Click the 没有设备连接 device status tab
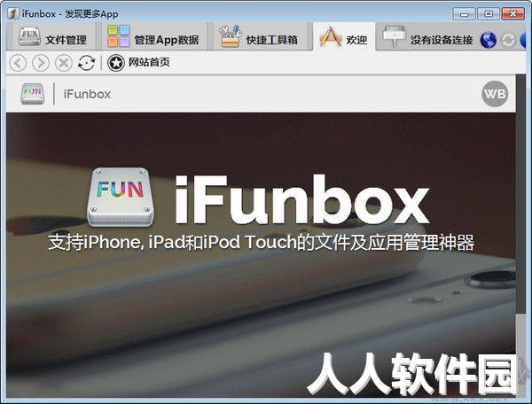The height and width of the screenshot is (404, 532). (x=426, y=37)
